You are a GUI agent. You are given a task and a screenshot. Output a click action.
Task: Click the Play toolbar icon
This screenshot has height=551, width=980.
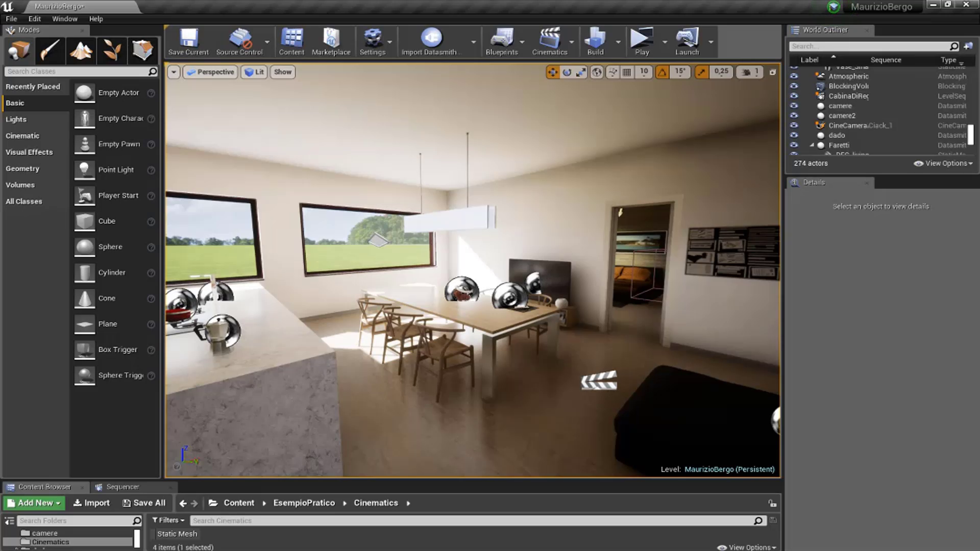[642, 41]
